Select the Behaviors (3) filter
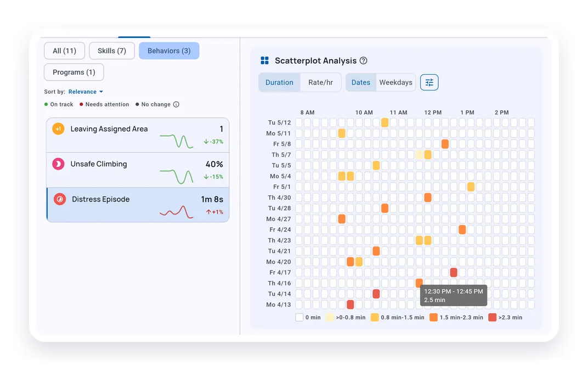This screenshot has width=588, height=371. 169,50
